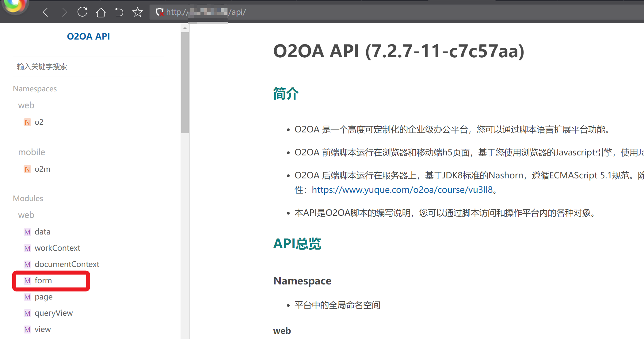Focus the keyword search input box
Viewport: 644px width, 339px height.
click(88, 67)
